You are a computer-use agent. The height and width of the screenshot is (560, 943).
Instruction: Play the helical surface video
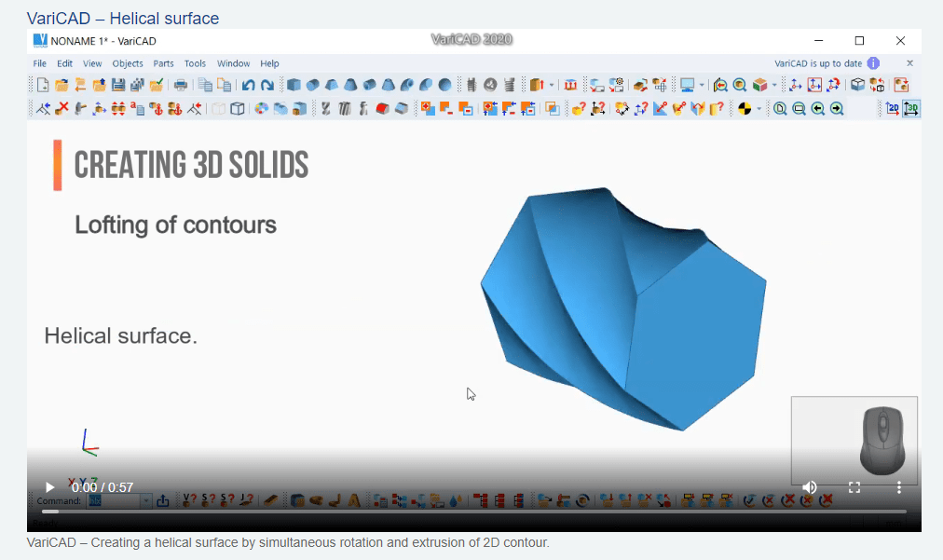50,487
